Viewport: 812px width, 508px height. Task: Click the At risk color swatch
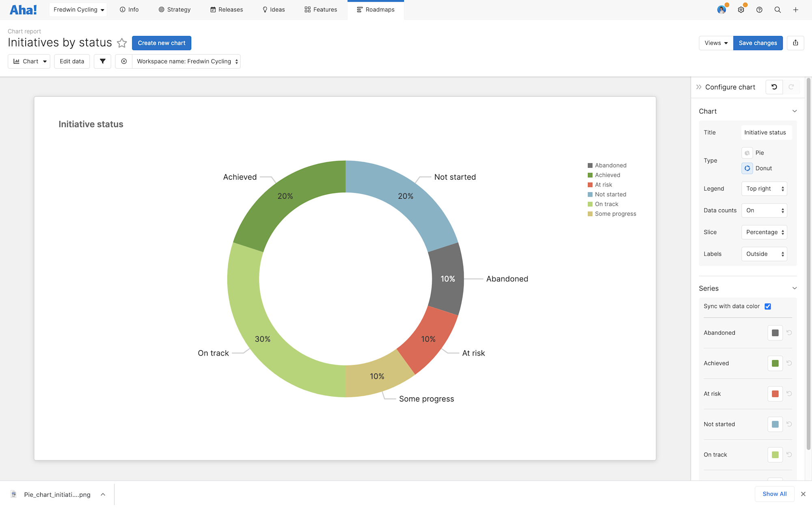pos(775,394)
